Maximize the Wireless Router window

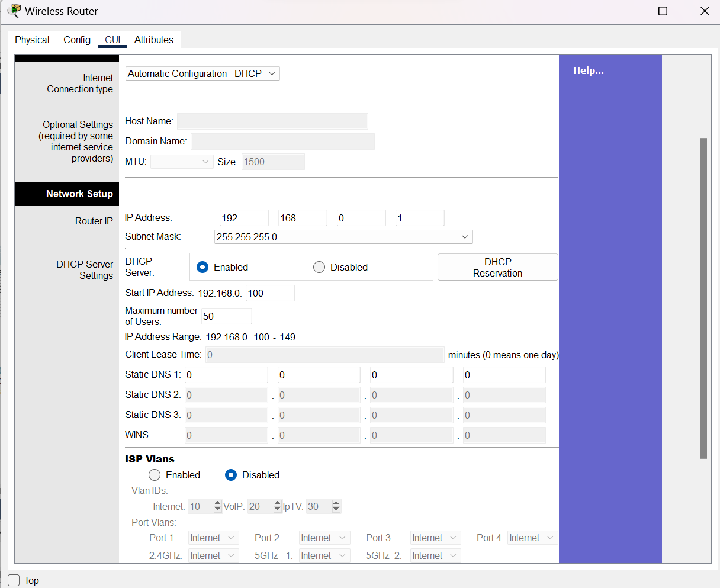[x=663, y=11]
